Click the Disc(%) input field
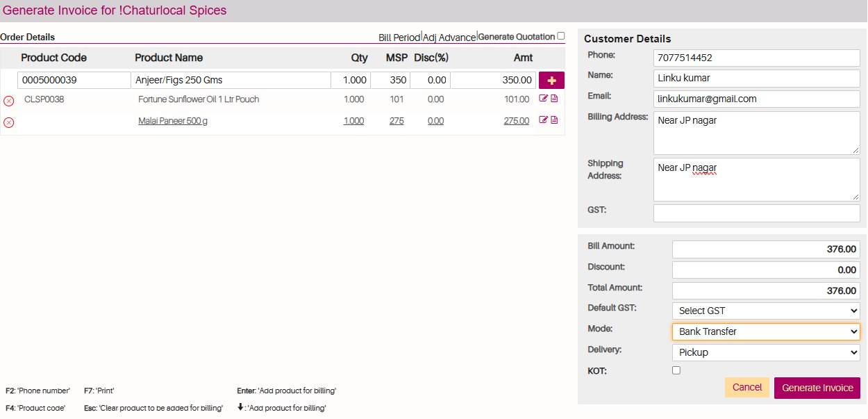This screenshot has width=868, height=419. click(x=430, y=80)
